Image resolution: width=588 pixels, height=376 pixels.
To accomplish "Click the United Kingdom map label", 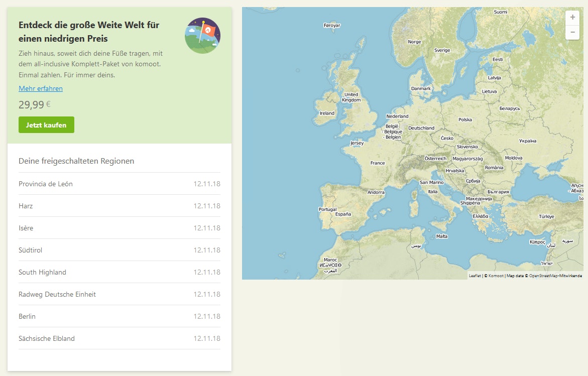I will (351, 97).
